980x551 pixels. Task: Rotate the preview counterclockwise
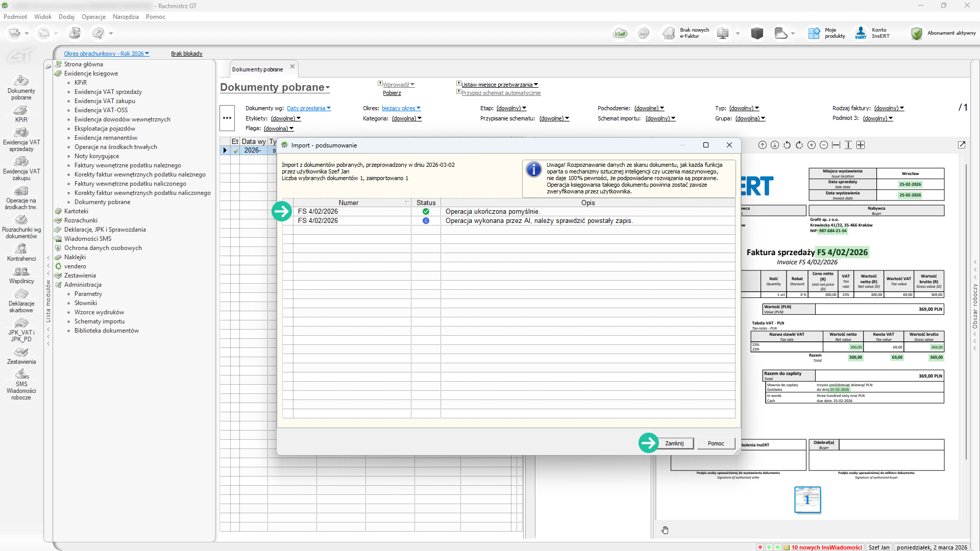[x=787, y=145]
